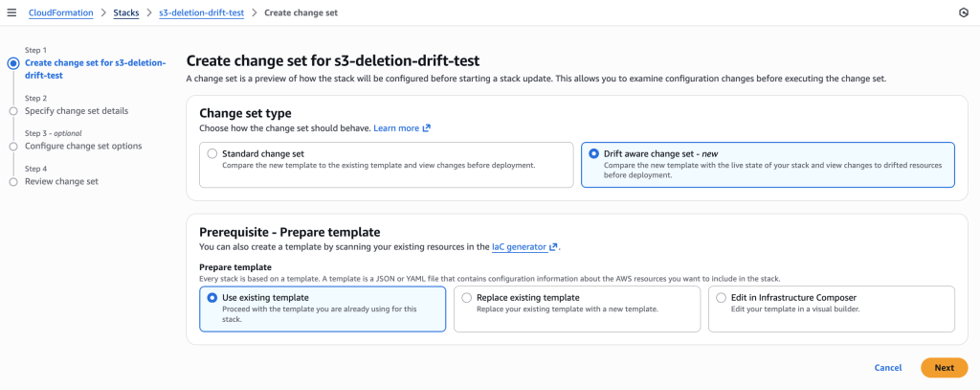Jump to Specify change set details step
This screenshot has height=390, width=980.
[x=77, y=111]
